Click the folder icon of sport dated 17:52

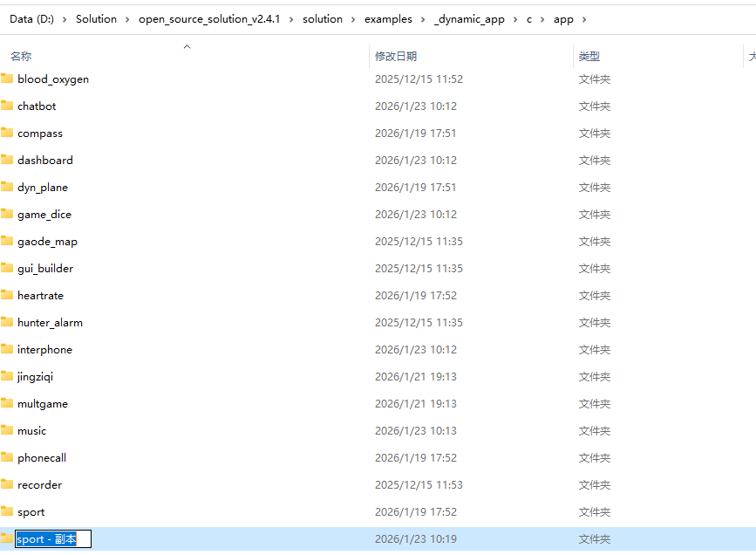pyautogui.click(x=7, y=510)
